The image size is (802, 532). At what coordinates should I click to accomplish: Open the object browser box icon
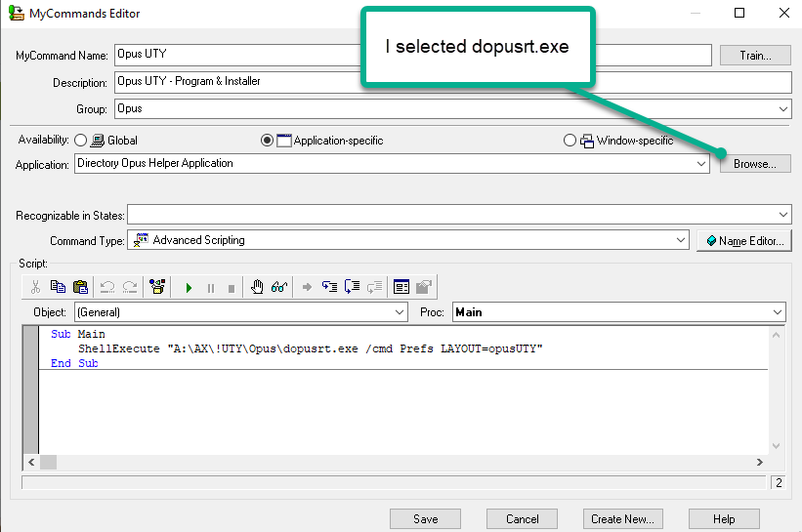click(157, 287)
